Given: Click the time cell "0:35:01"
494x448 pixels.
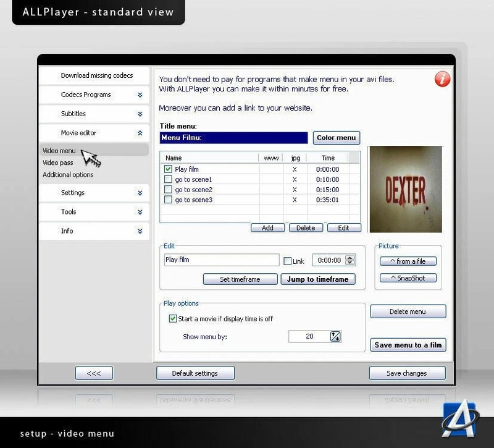Looking at the screenshot, I should [x=327, y=200].
